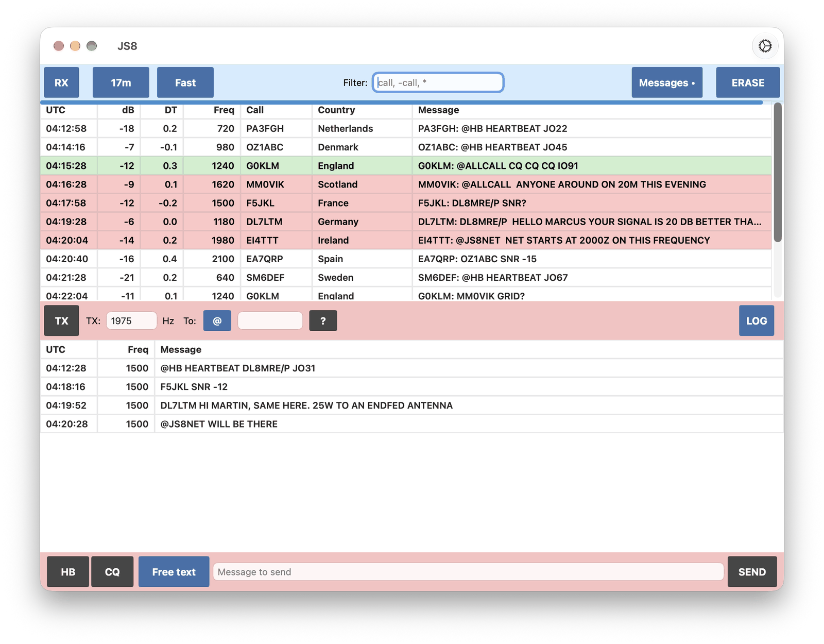The height and width of the screenshot is (644, 824).
Task: Open settings via the gear icon
Action: (x=765, y=46)
